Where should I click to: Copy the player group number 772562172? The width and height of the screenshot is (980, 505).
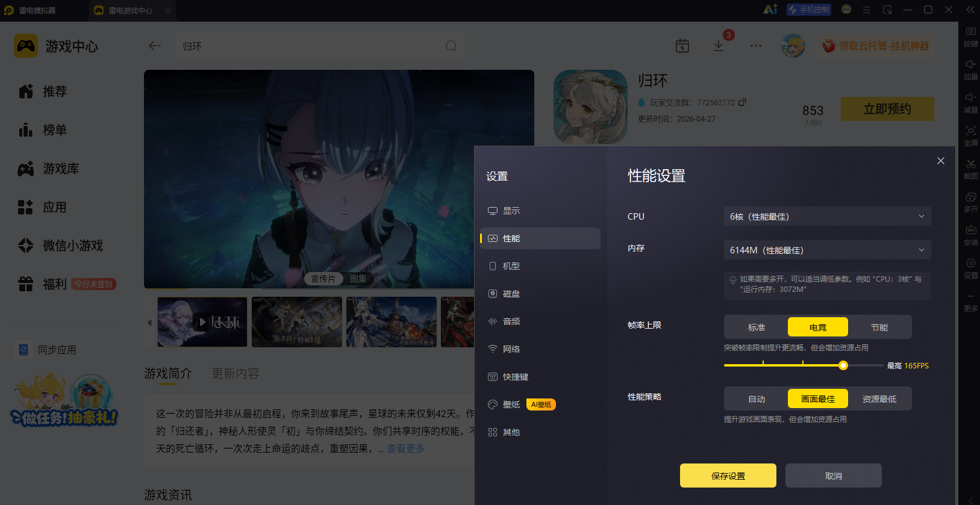(x=743, y=102)
